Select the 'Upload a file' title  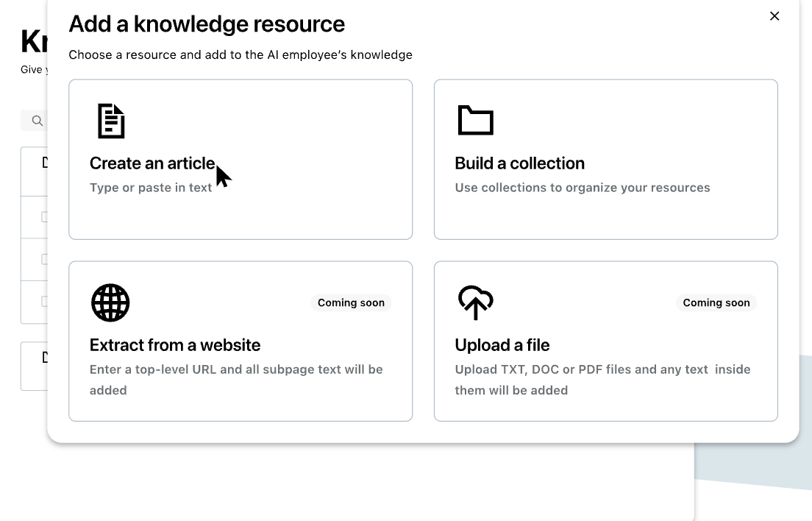502,345
